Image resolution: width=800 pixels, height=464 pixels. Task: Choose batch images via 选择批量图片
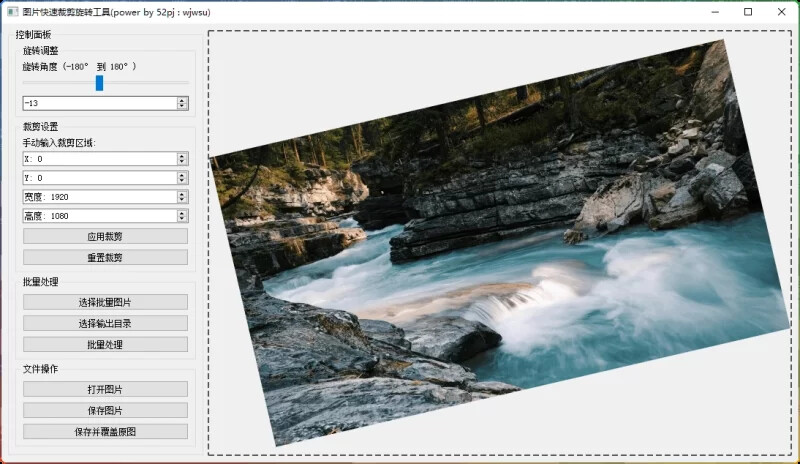pos(105,302)
